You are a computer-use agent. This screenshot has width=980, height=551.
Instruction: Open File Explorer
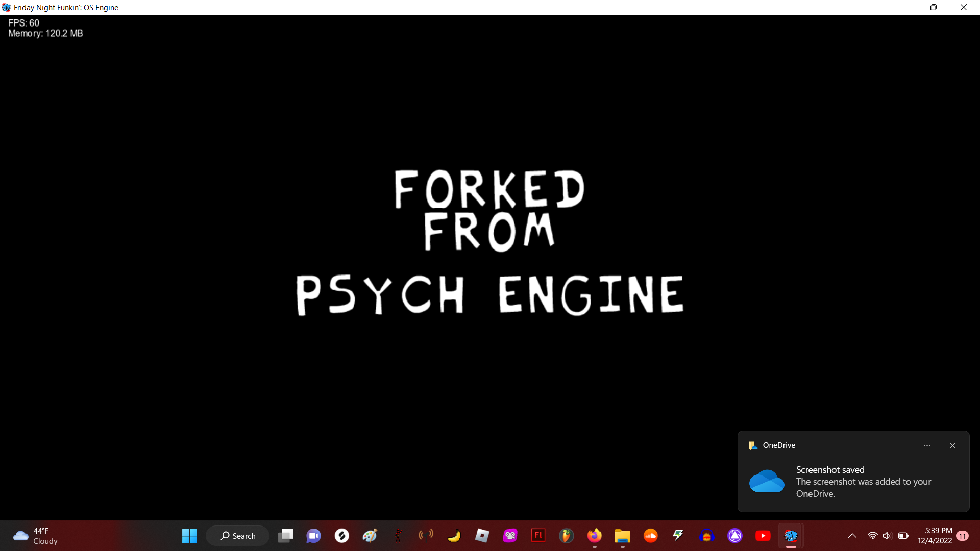[x=623, y=536]
